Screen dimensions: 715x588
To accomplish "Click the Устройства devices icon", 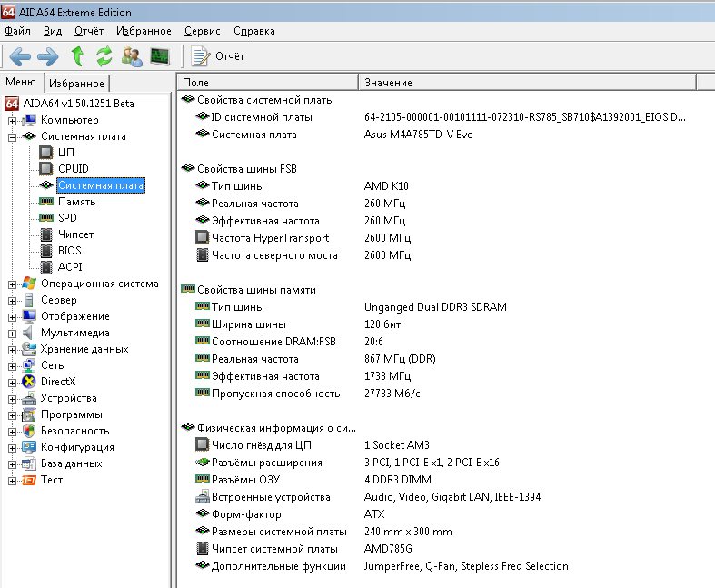I will point(29,398).
